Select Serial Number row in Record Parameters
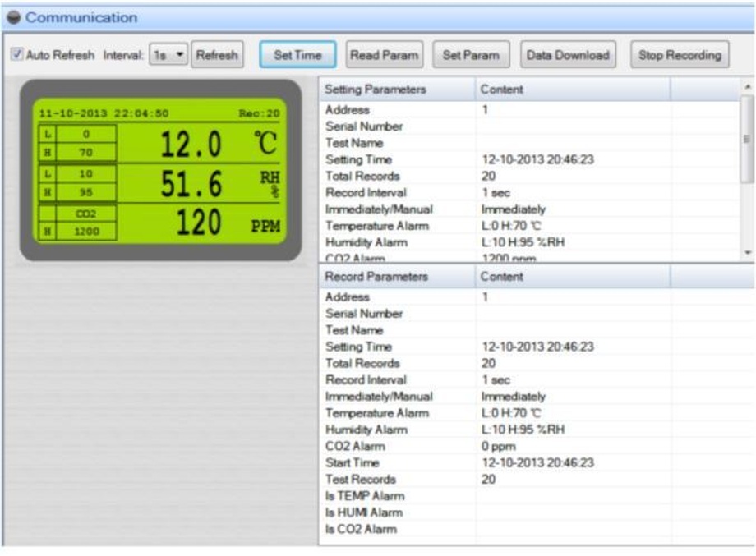 click(x=537, y=314)
